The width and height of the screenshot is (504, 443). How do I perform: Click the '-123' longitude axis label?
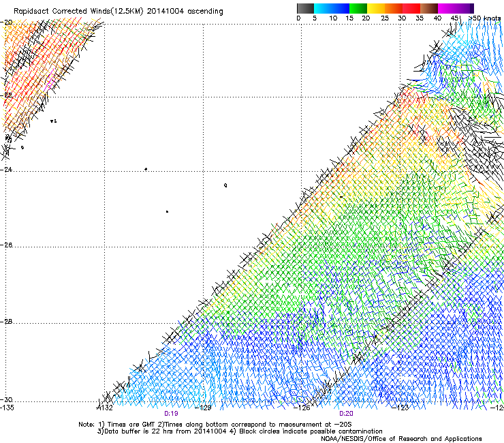pyautogui.click(x=400, y=408)
